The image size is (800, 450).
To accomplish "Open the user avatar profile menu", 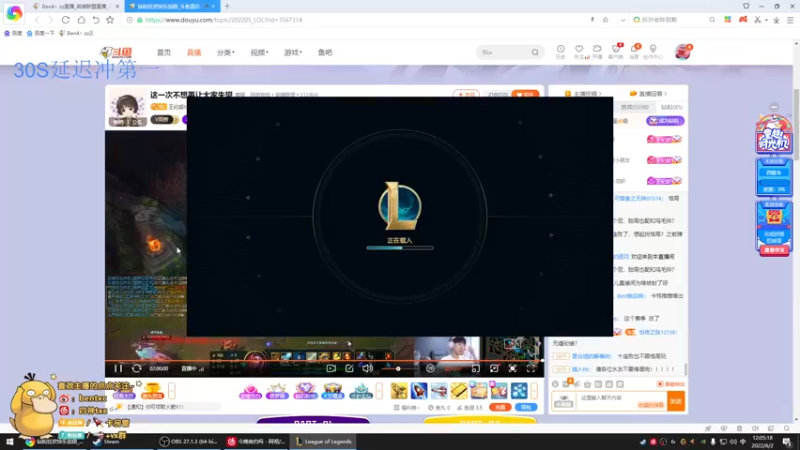I will [x=683, y=52].
